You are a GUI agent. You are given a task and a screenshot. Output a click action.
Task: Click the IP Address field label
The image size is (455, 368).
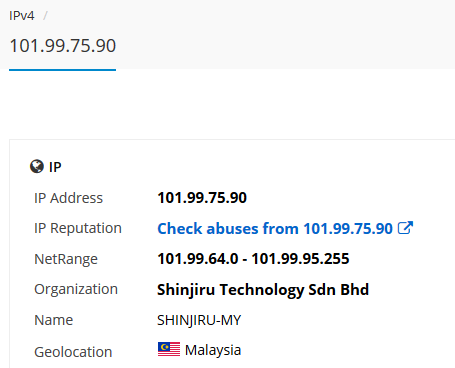68,198
